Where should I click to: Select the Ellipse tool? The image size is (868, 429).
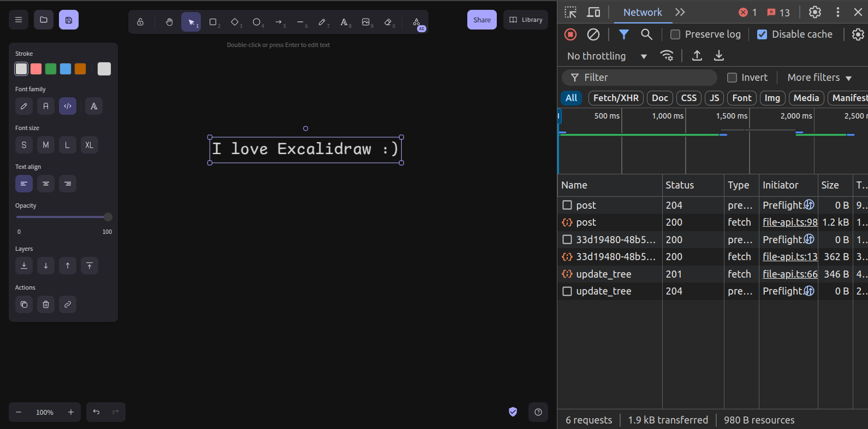point(257,22)
